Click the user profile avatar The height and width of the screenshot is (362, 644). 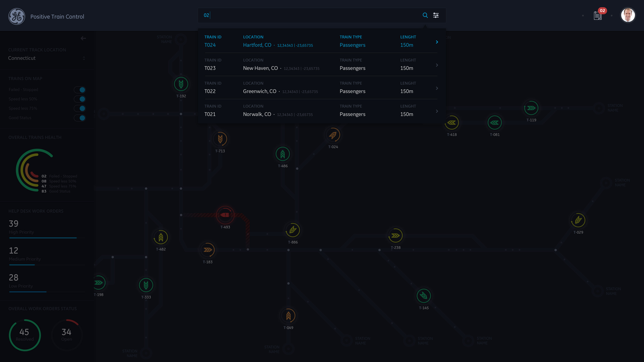[628, 15]
